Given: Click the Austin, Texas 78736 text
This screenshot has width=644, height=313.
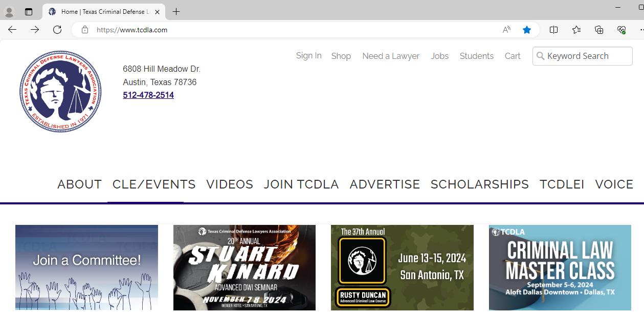Looking at the screenshot, I should [x=160, y=82].
